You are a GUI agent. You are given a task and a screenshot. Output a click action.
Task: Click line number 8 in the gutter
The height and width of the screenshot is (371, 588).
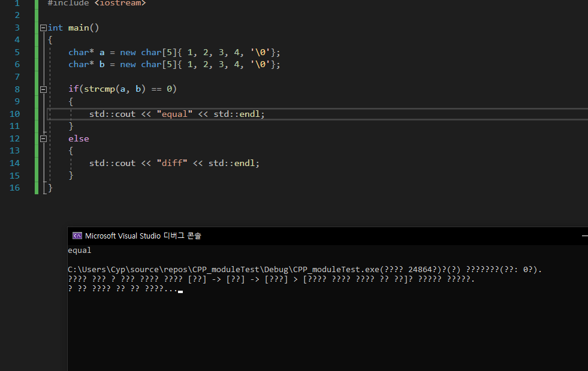tap(17, 89)
